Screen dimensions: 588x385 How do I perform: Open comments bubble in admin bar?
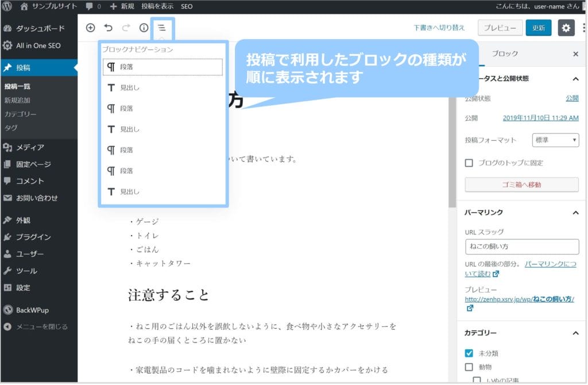93,6
